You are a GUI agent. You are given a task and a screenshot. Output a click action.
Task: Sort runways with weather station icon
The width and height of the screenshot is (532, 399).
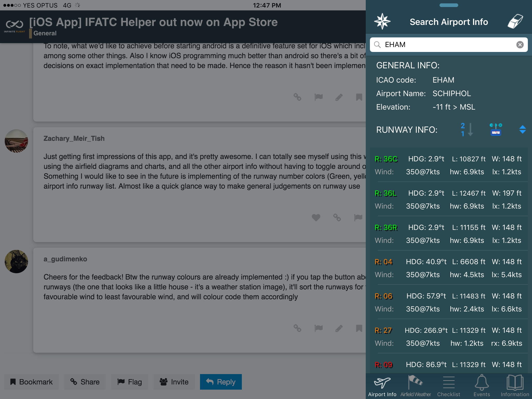coord(496,129)
